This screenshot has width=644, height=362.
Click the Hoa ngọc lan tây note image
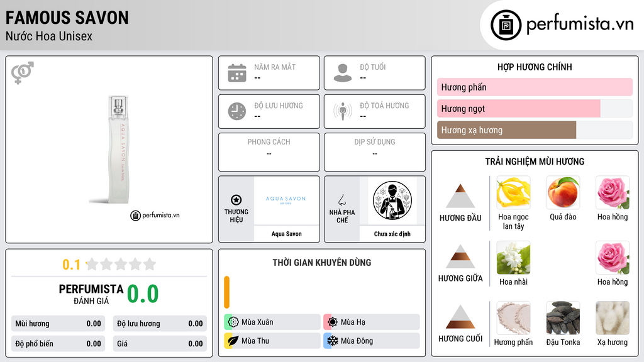(x=513, y=193)
